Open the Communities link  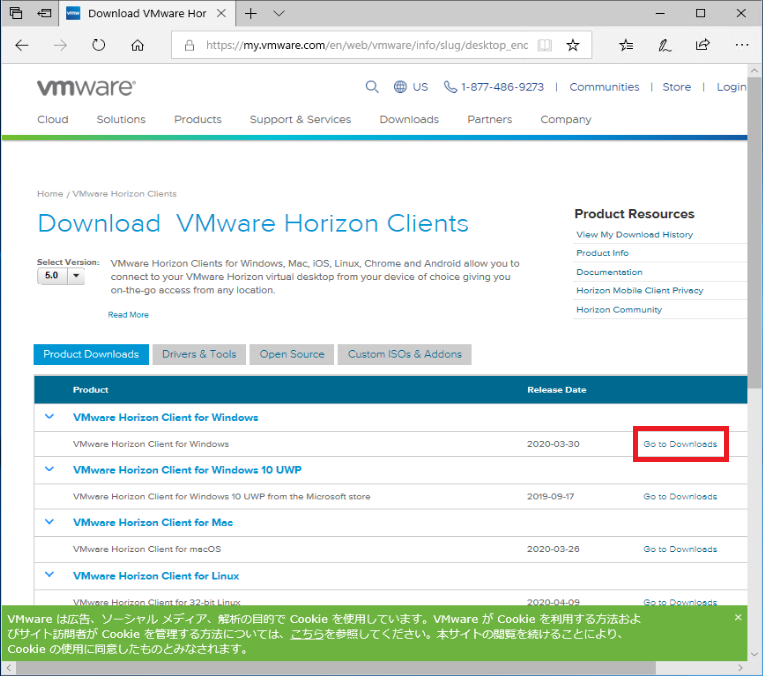point(604,87)
